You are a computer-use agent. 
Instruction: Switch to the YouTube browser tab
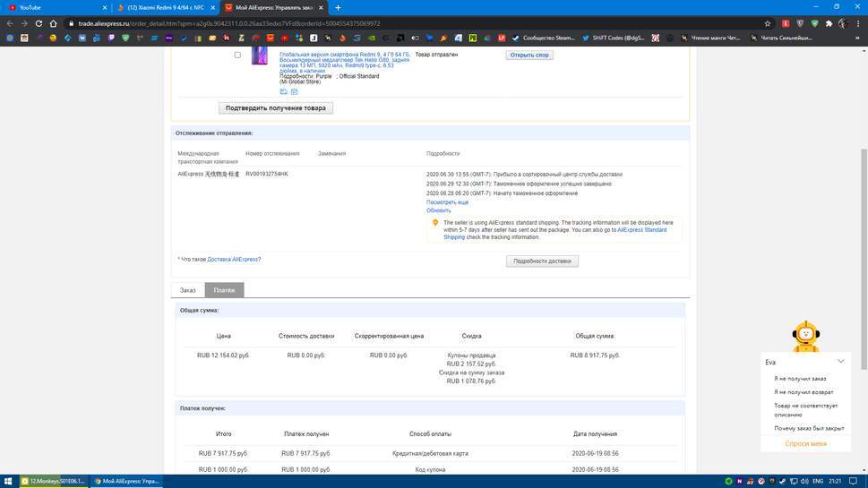click(x=54, y=7)
